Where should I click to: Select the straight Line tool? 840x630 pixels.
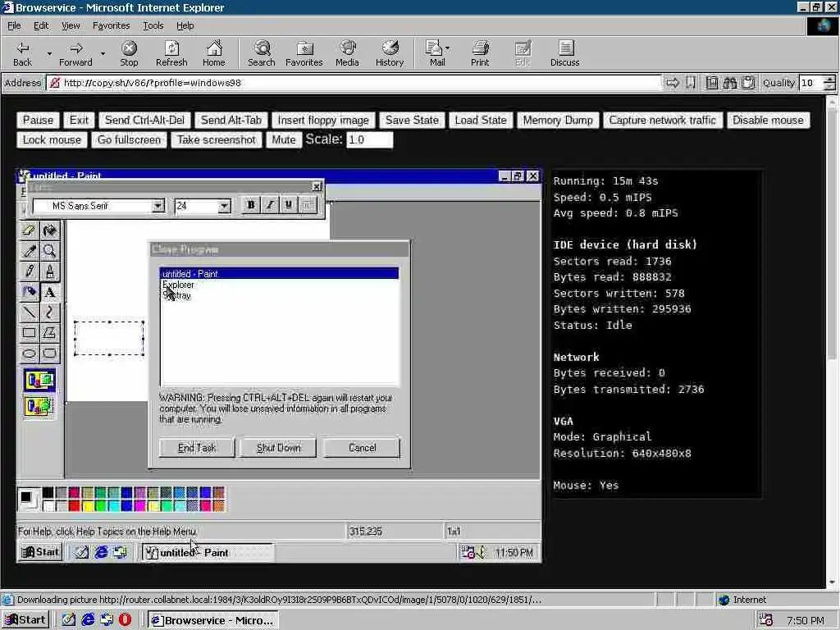(x=29, y=313)
